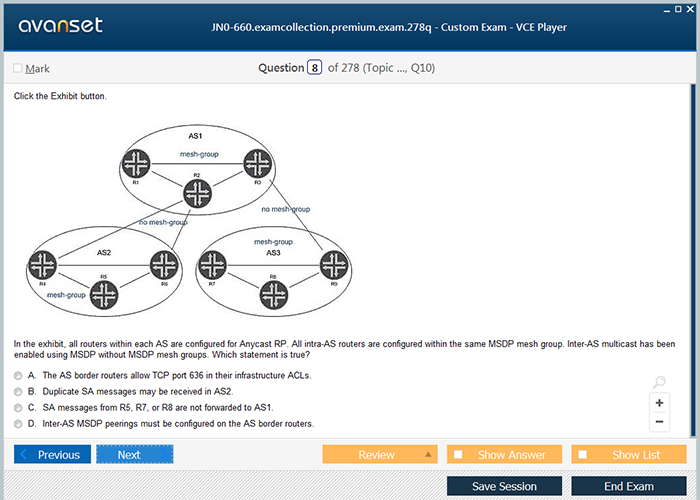Select answer option A radio button
The height and width of the screenshot is (500, 700).
pos(18,376)
